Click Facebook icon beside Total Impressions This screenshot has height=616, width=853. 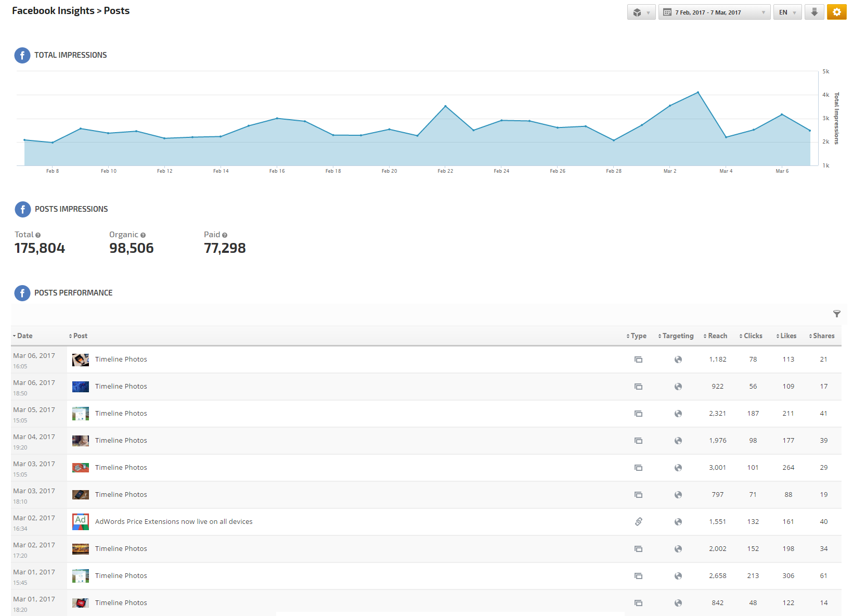click(22, 55)
